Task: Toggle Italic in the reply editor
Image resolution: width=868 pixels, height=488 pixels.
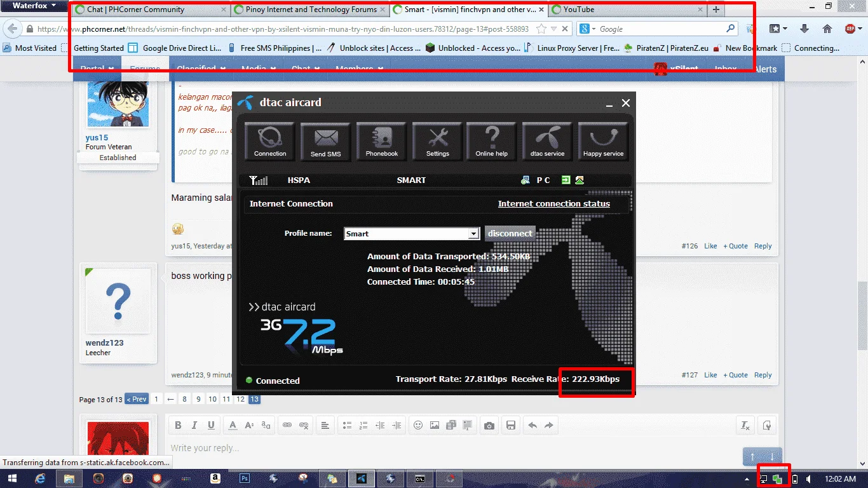Action: point(194,426)
